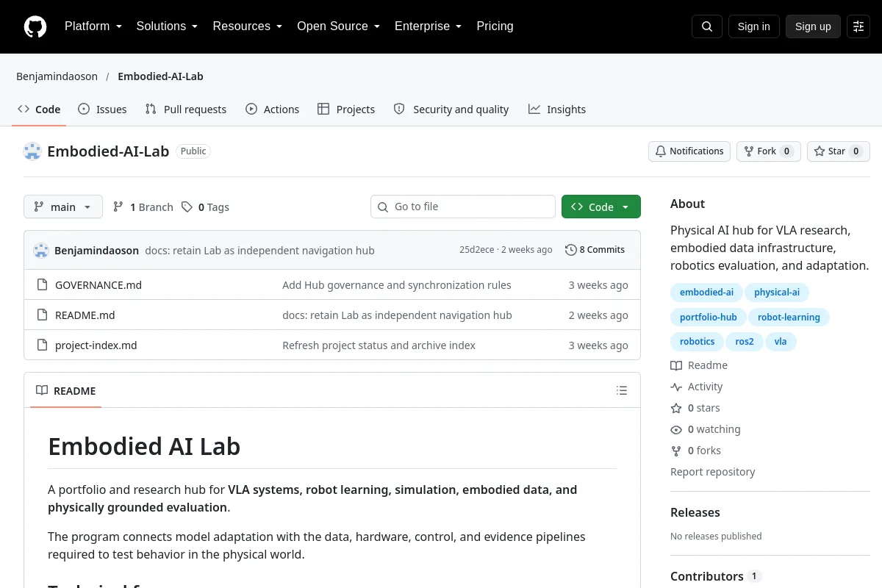Image resolution: width=882 pixels, height=588 pixels.
Task: Open the Activity sidebar link
Action: pyautogui.click(x=697, y=387)
